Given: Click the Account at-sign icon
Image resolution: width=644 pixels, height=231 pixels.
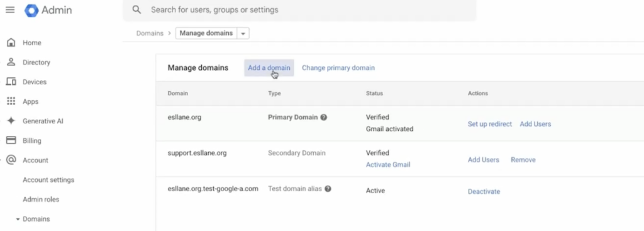Looking at the screenshot, I should point(11,160).
